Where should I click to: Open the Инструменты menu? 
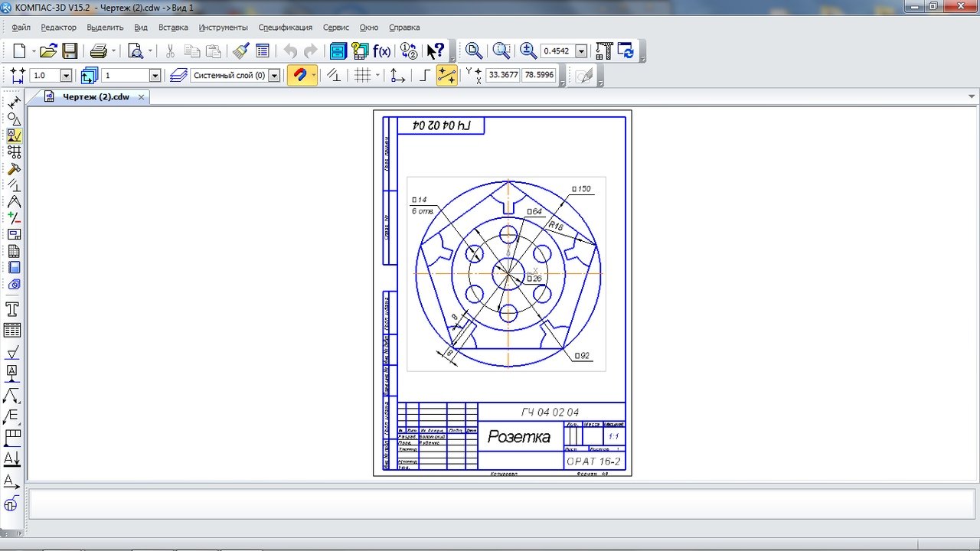tap(223, 28)
